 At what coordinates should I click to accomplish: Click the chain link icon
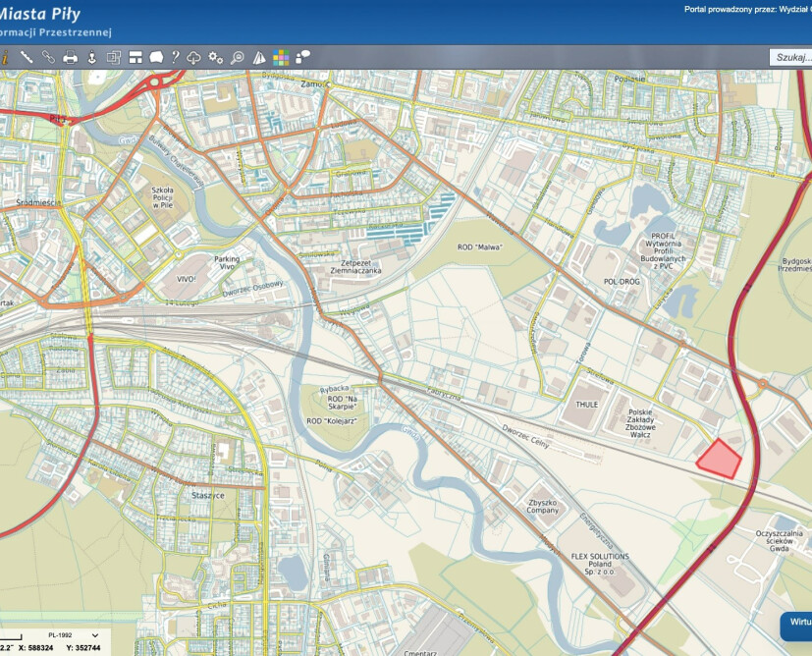(x=48, y=57)
